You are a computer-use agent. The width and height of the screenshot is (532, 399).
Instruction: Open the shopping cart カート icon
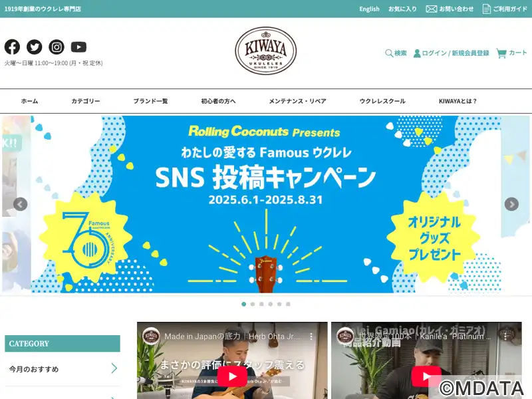coord(501,53)
